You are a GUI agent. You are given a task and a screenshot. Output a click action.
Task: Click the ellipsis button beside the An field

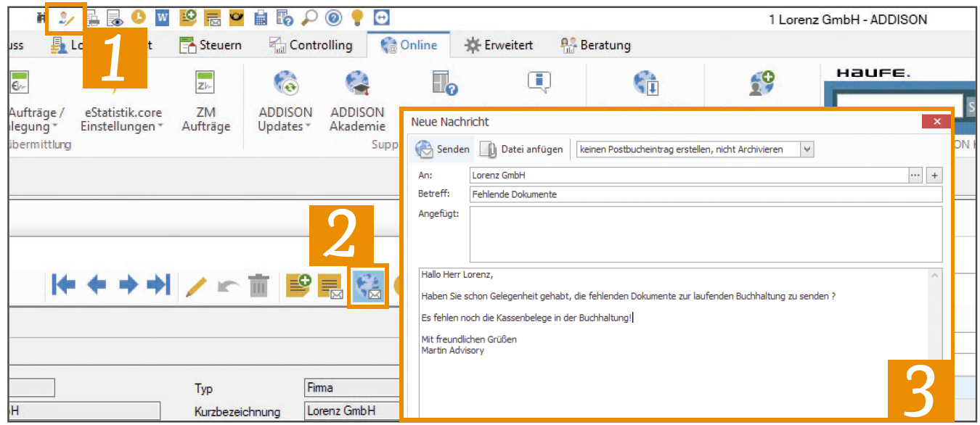[x=915, y=175]
